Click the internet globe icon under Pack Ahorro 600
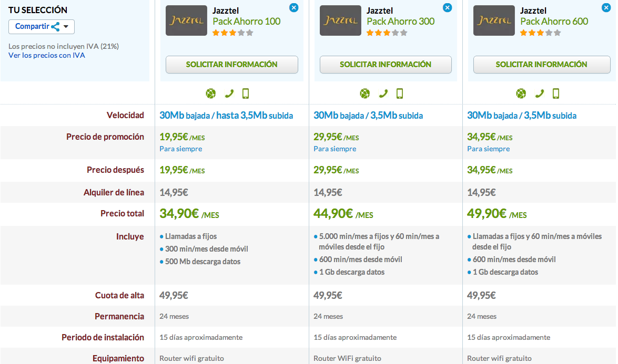The image size is (618, 364). pyautogui.click(x=521, y=93)
